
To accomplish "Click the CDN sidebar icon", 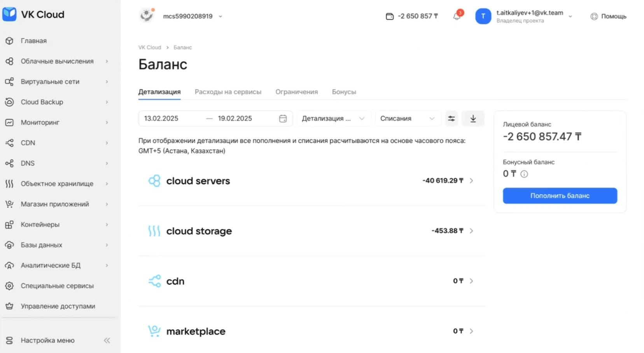I will [9, 143].
